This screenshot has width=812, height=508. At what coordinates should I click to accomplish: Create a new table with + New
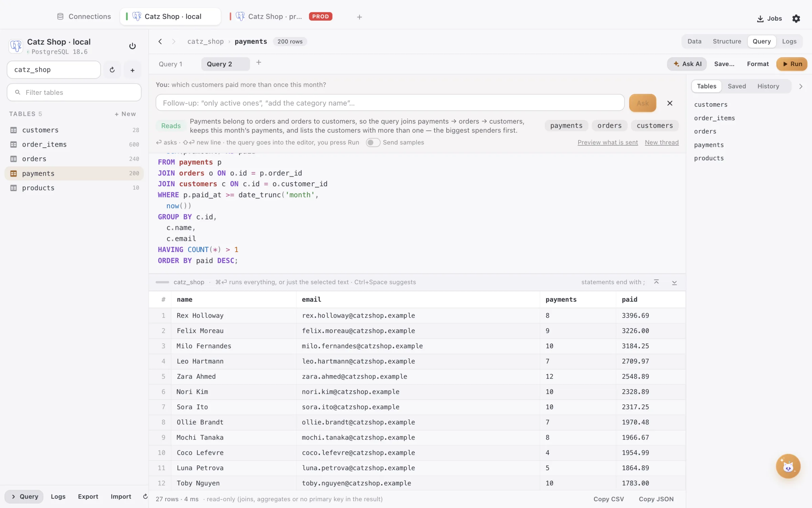[125, 114]
